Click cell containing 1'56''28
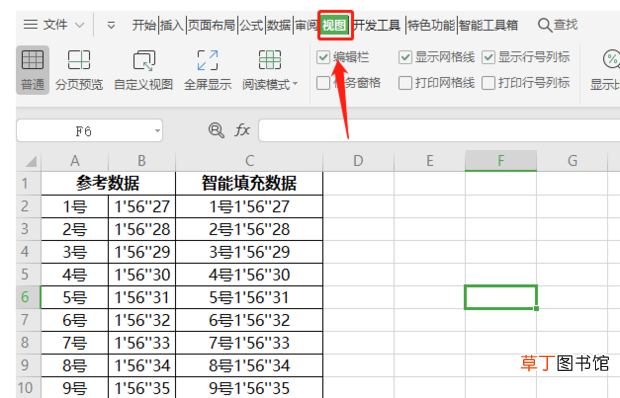620x398 pixels. pos(142,229)
